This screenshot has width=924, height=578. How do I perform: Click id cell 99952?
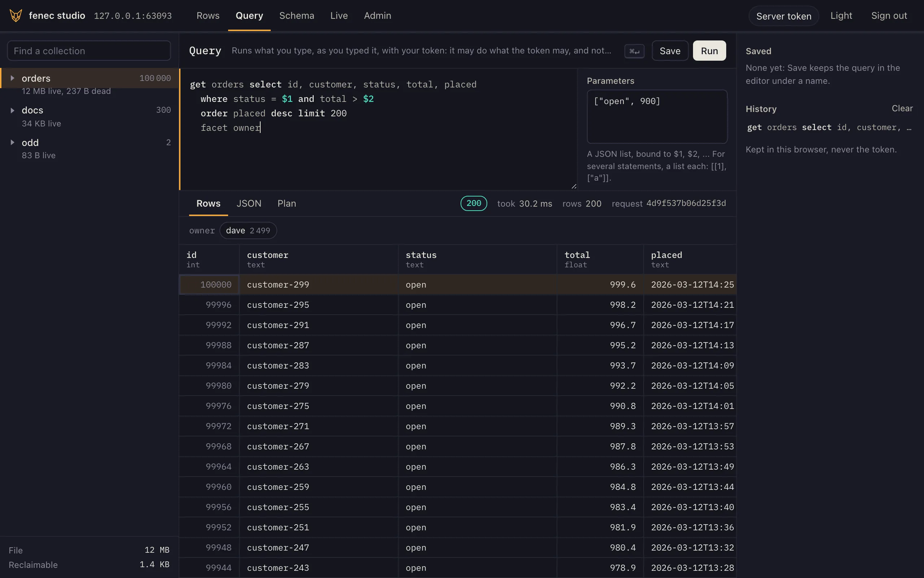click(209, 527)
